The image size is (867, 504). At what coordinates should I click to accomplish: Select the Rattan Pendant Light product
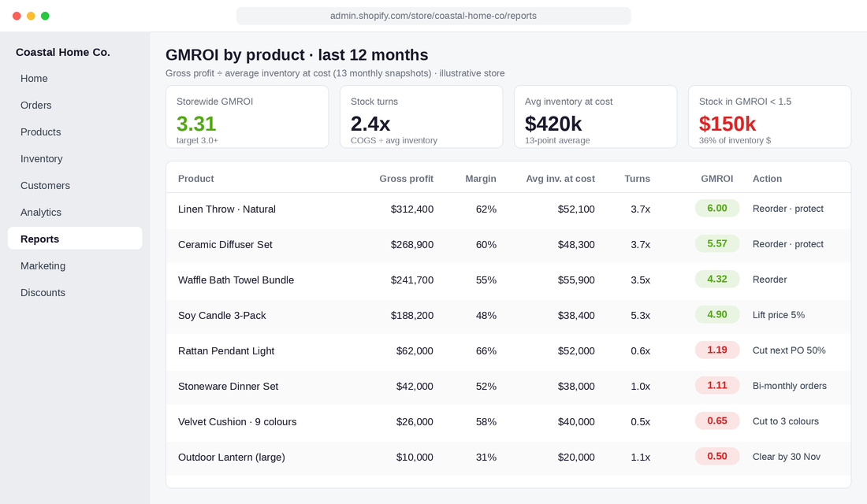point(226,350)
